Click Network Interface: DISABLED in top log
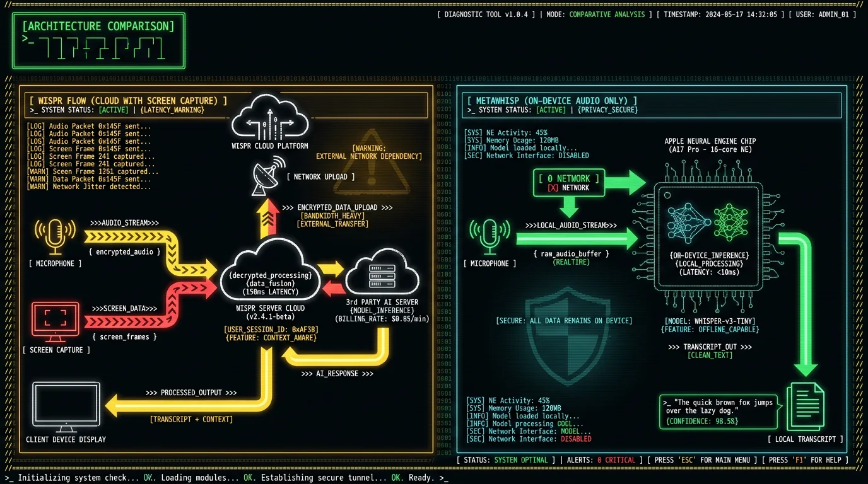This screenshot has height=484, width=868. tap(526, 155)
